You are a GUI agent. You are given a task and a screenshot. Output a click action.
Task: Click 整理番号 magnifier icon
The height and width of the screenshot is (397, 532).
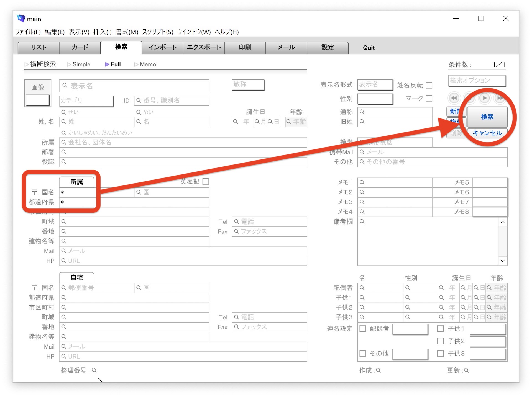94,370
